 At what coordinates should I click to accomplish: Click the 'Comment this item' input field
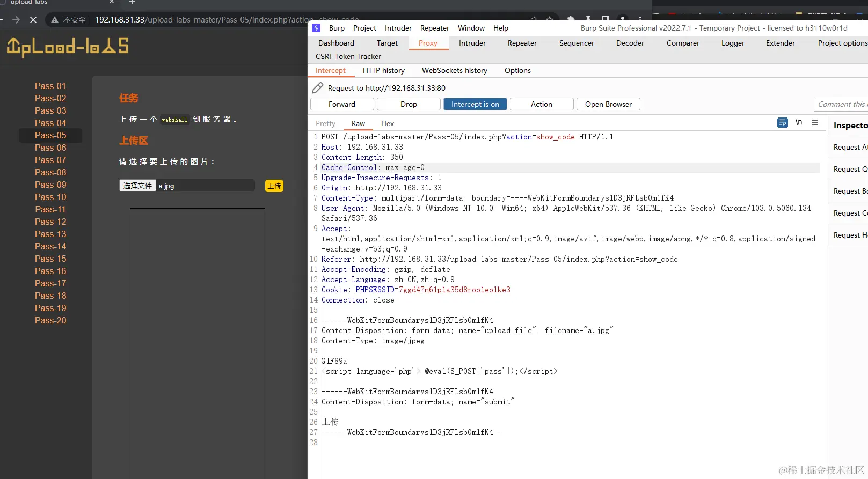[x=841, y=104]
